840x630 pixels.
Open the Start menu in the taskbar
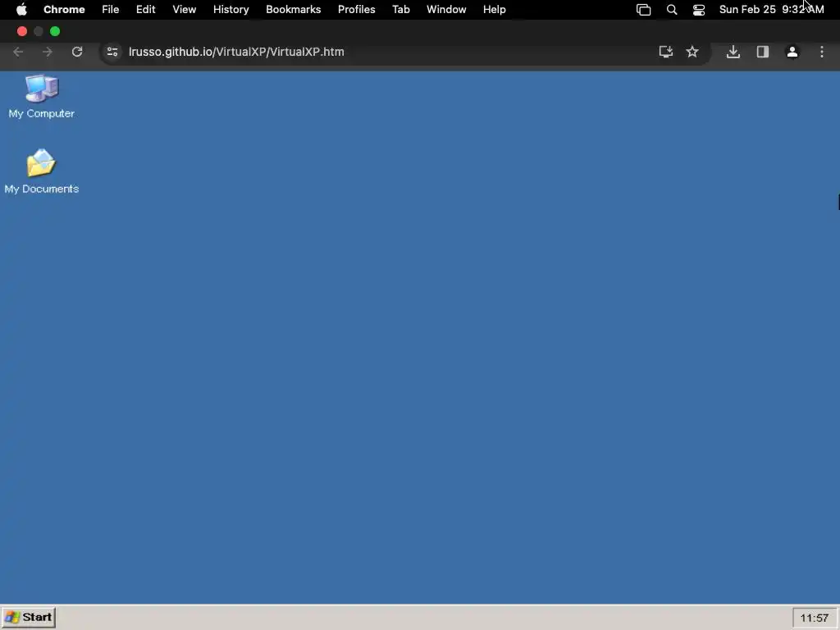point(29,617)
